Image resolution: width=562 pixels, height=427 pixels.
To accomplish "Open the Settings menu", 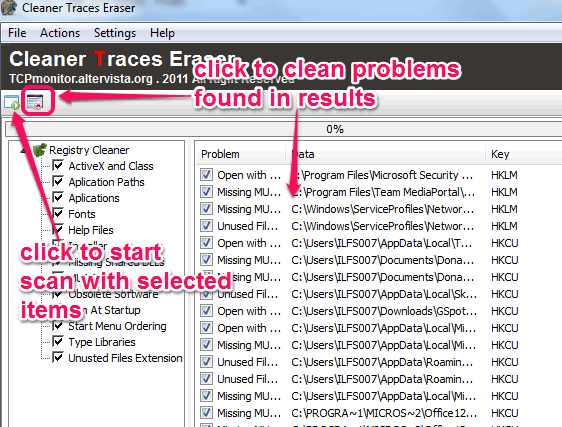I will click(115, 33).
